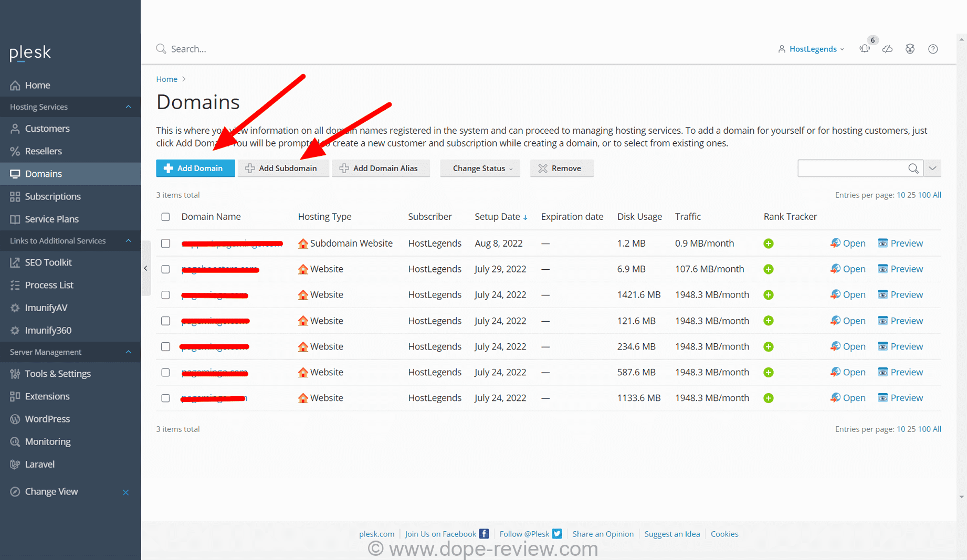Collapse the Hosting Services section chevron
Viewport: 967px width, 560px height.
128,107
